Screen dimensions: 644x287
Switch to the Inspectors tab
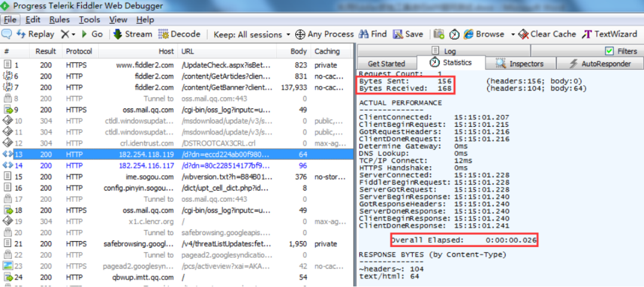click(x=520, y=64)
